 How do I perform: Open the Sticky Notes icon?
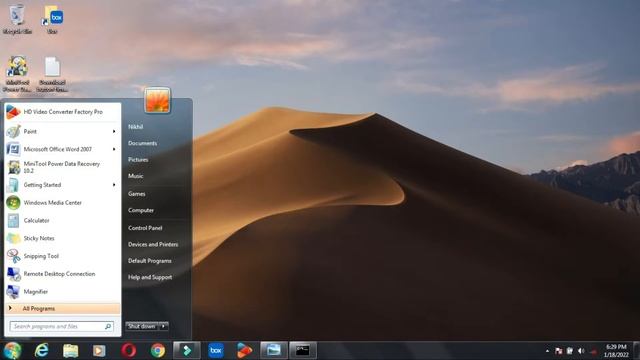(13, 238)
